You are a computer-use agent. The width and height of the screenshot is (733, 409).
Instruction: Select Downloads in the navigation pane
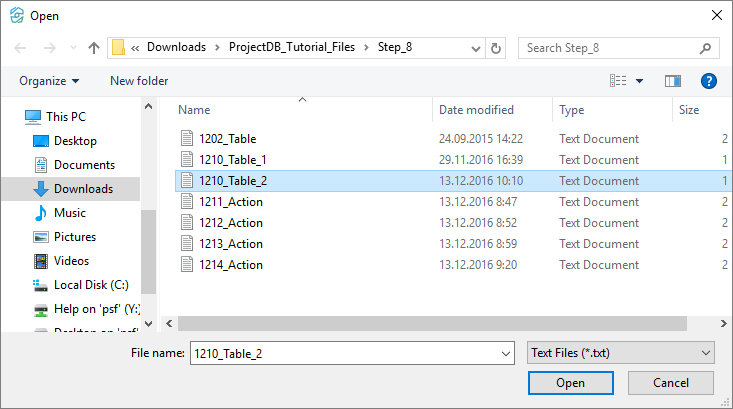[82, 189]
